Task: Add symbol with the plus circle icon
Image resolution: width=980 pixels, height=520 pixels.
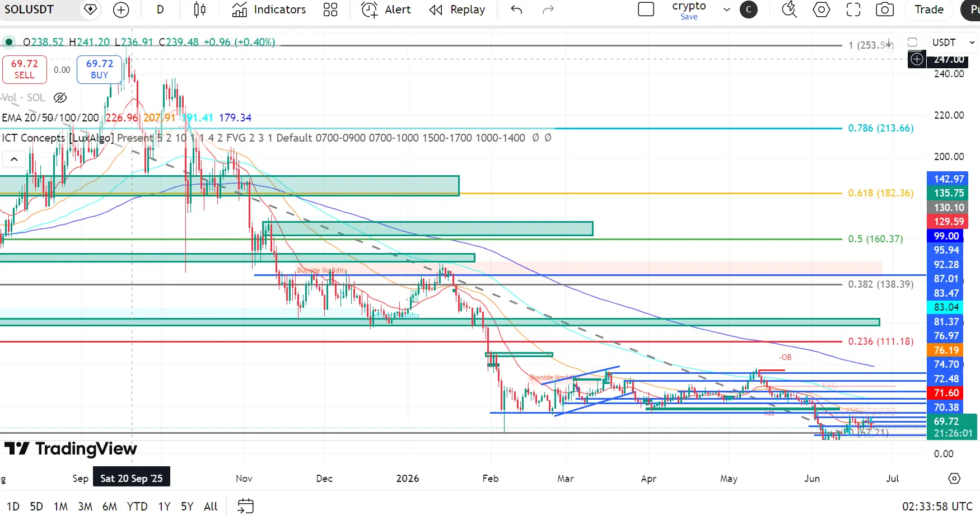Action: [x=121, y=10]
